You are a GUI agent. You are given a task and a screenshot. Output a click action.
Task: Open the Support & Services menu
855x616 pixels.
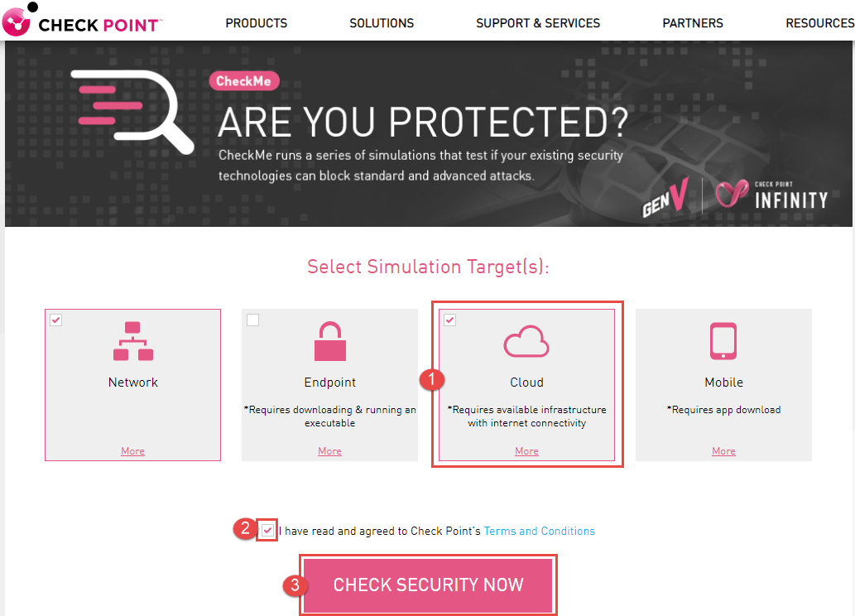point(538,23)
